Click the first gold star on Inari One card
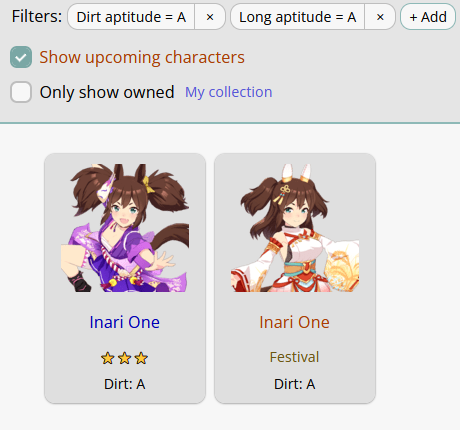The width and height of the screenshot is (460, 430). point(108,358)
